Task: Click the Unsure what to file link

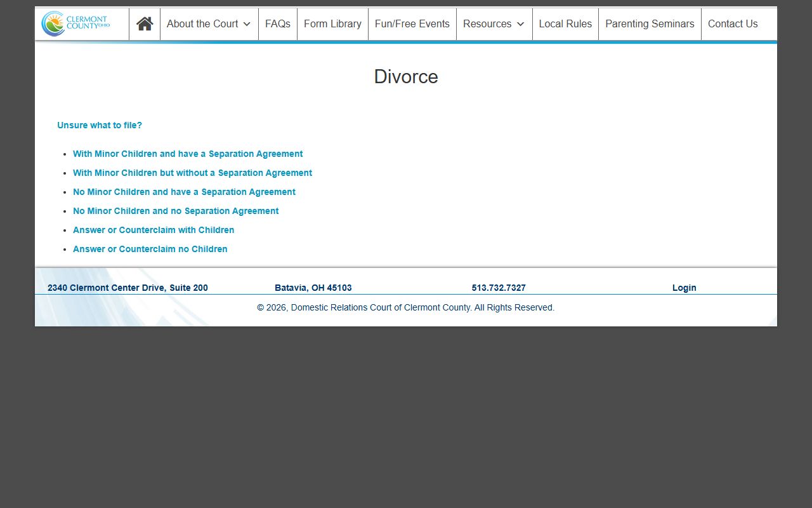Action: (100, 125)
